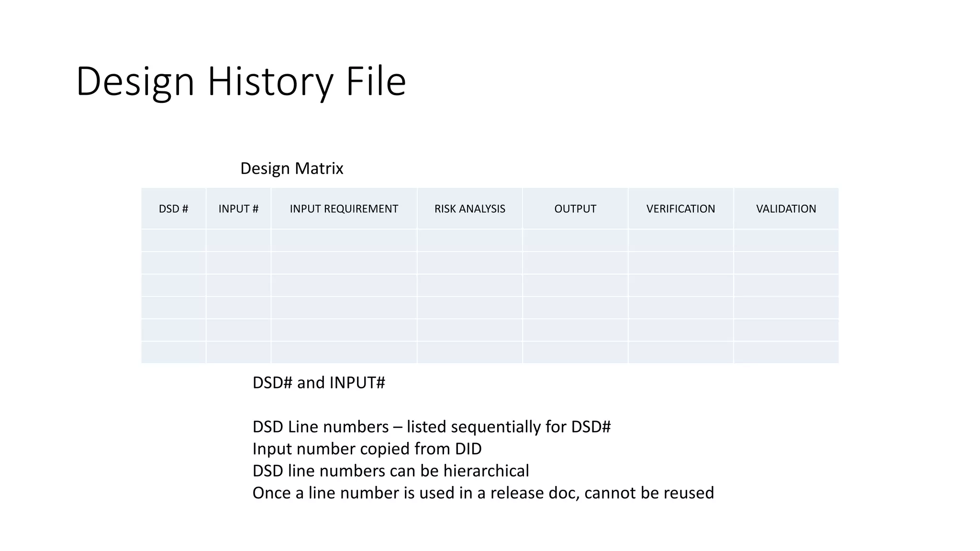980x551 pixels.
Task: Select the DSD # column header
Action: [173, 209]
